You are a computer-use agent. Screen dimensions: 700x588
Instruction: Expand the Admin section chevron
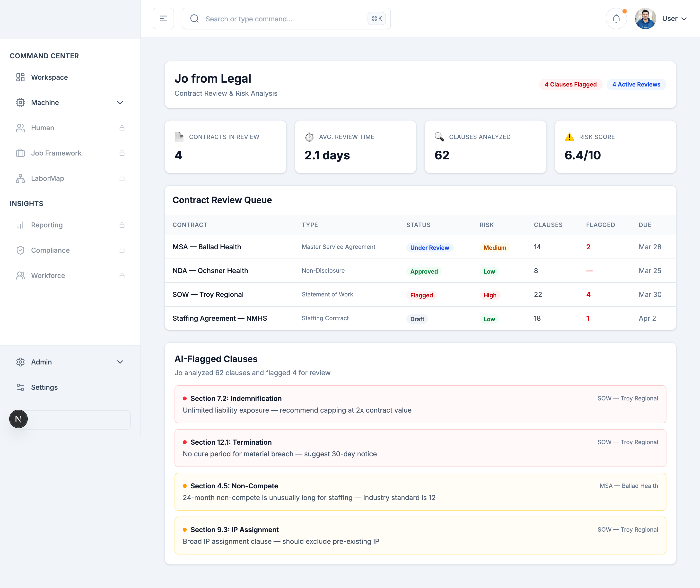tap(120, 362)
